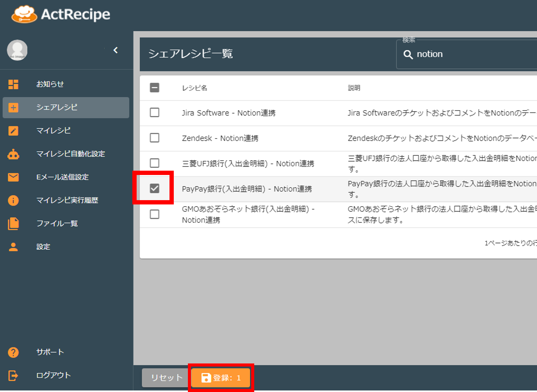Click the Jira Software description text
Screen dimensions: 537x392
coord(442,113)
